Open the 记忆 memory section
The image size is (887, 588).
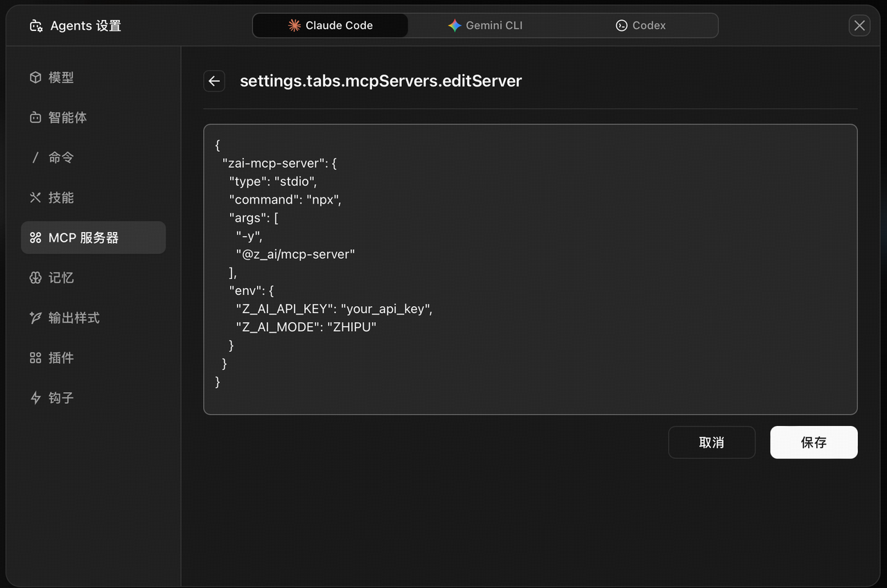[61, 278]
